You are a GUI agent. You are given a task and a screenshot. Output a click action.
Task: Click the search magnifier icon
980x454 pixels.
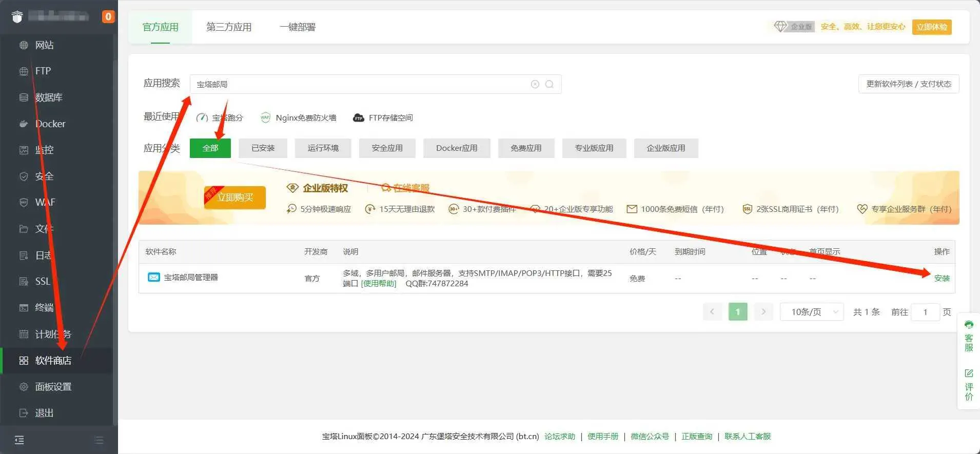[x=550, y=84]
